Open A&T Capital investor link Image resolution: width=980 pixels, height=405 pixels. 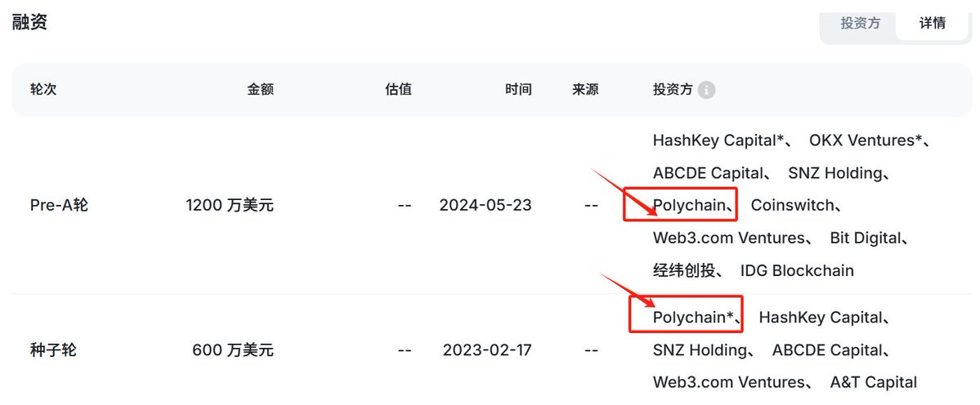click(x=873, y=382)
